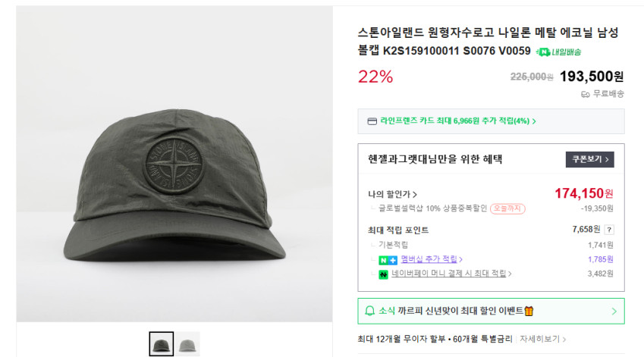Expand the 나의 할인가 details chevron

click(x=415, y=194)
